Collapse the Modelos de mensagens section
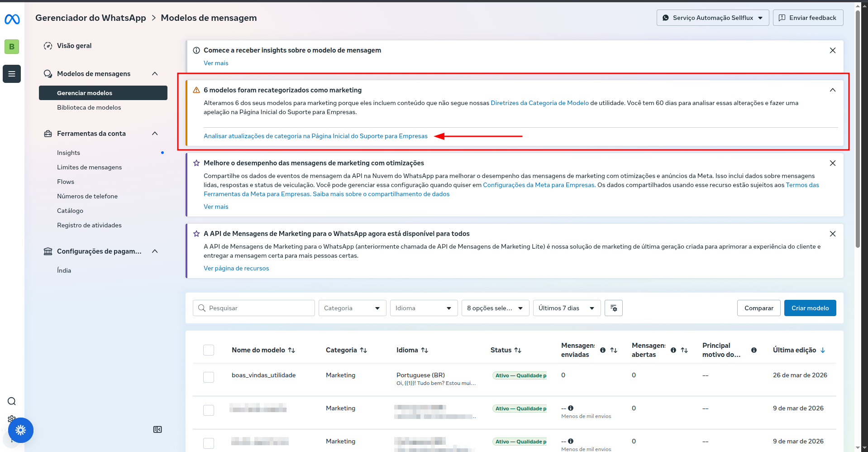This screenshot has width=868, height=452. pyautogui.click(x=155, y=74)
